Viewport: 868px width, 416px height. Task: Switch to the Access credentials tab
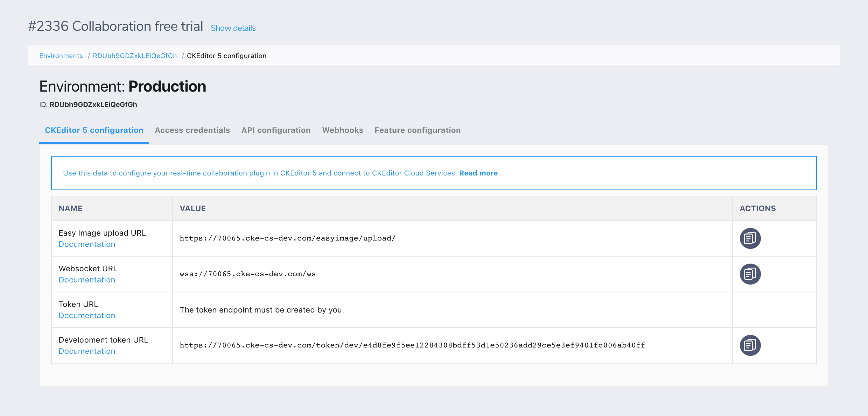coord(192,130)
